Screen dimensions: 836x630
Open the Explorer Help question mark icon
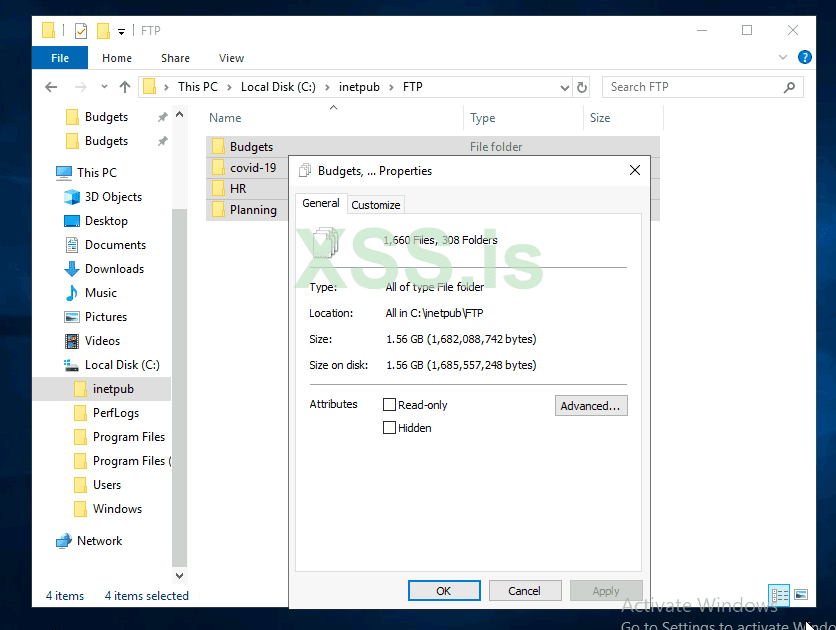pyautogui.click(x=805, y=57)
